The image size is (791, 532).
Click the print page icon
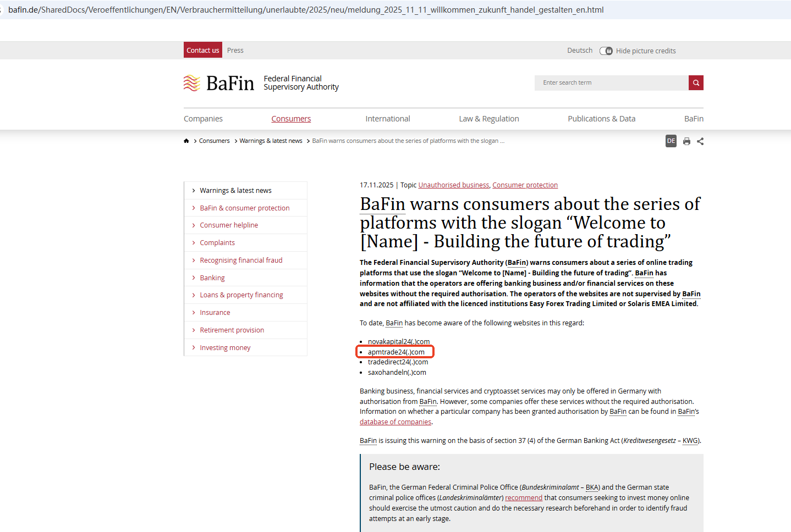point(686,141)
